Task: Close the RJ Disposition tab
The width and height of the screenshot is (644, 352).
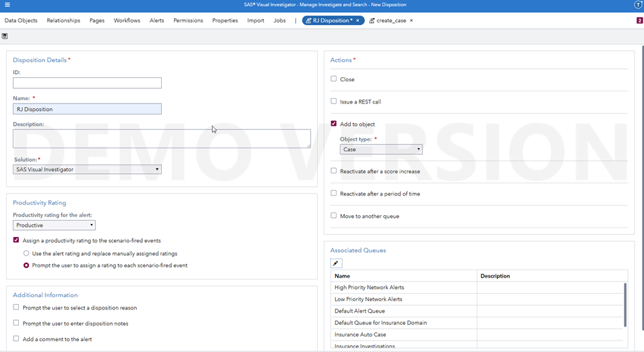Action: tap(358, 20)
